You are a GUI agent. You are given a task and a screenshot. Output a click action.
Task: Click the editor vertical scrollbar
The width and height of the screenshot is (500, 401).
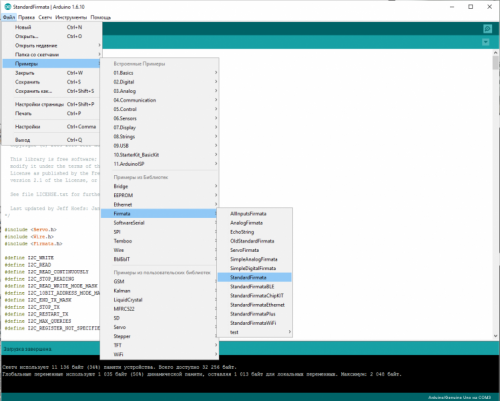[x=495, y=194]
